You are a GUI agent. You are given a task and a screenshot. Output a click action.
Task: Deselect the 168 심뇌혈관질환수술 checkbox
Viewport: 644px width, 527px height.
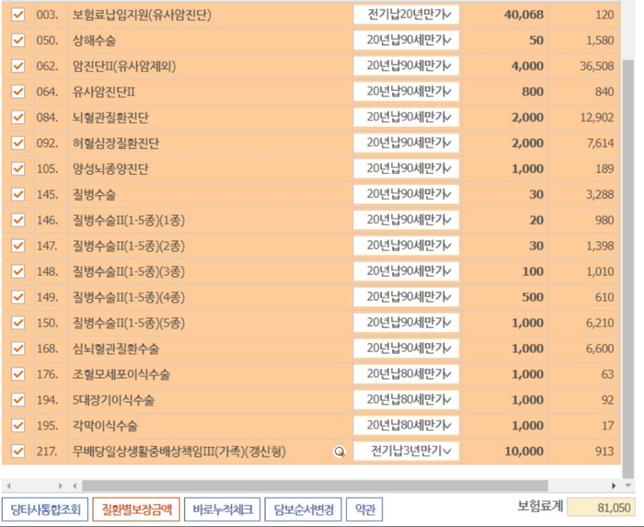click(17, 348)
